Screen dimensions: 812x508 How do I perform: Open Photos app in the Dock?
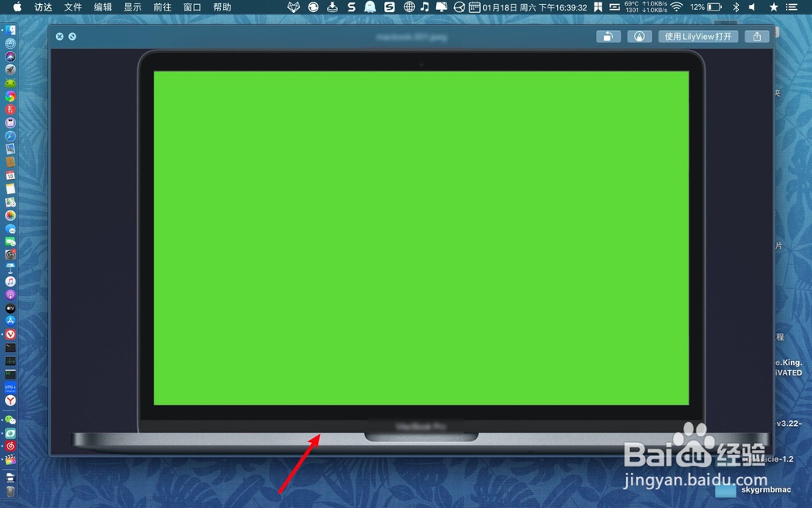(11, 215)
